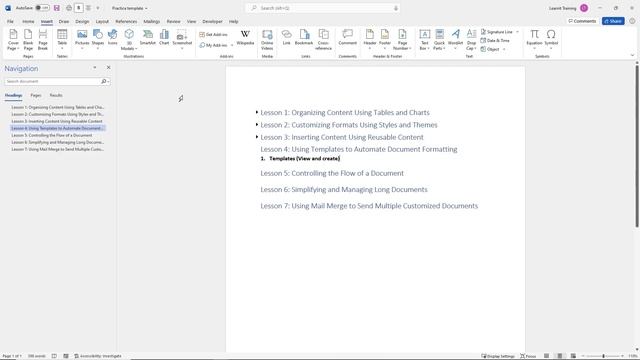Open the Pages tab in Navigation
Viewport: 640px width, 360px height.
click(36, 95)
